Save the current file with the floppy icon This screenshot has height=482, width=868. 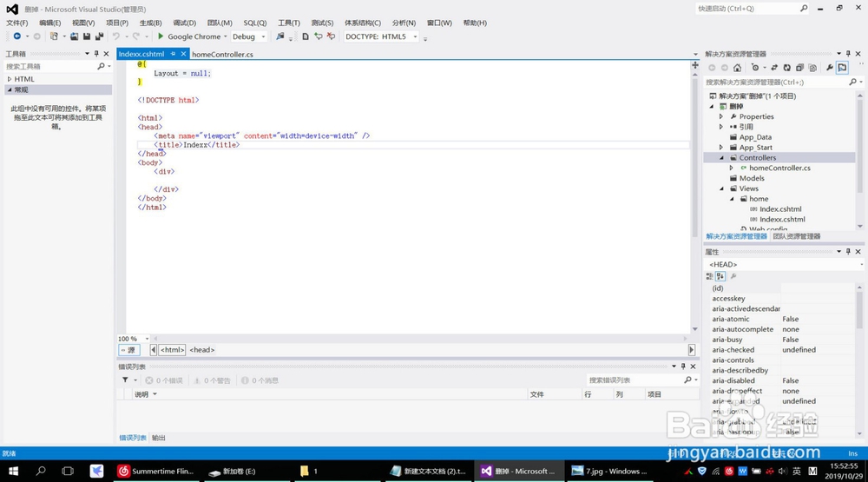coord(87,36)
